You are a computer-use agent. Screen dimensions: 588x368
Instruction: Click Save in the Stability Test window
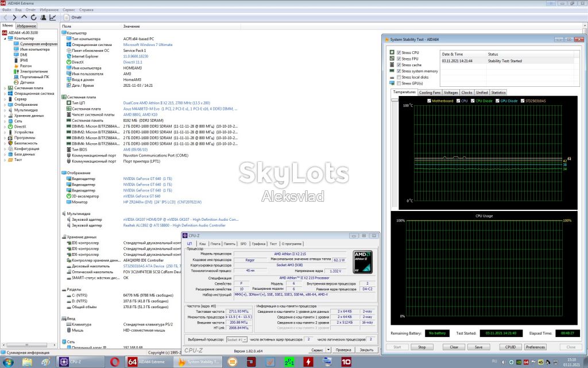478,347
